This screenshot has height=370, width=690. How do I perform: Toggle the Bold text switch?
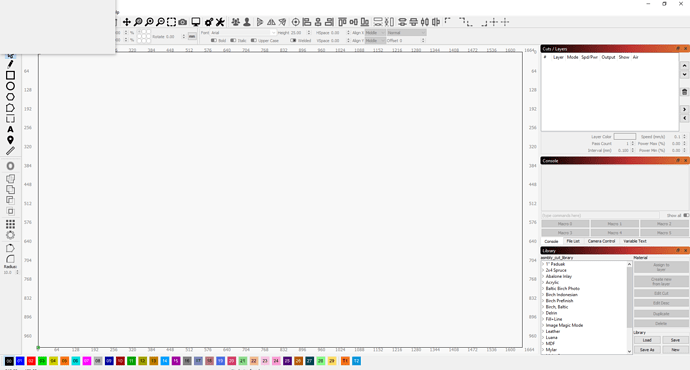click(x=213, y=40)
